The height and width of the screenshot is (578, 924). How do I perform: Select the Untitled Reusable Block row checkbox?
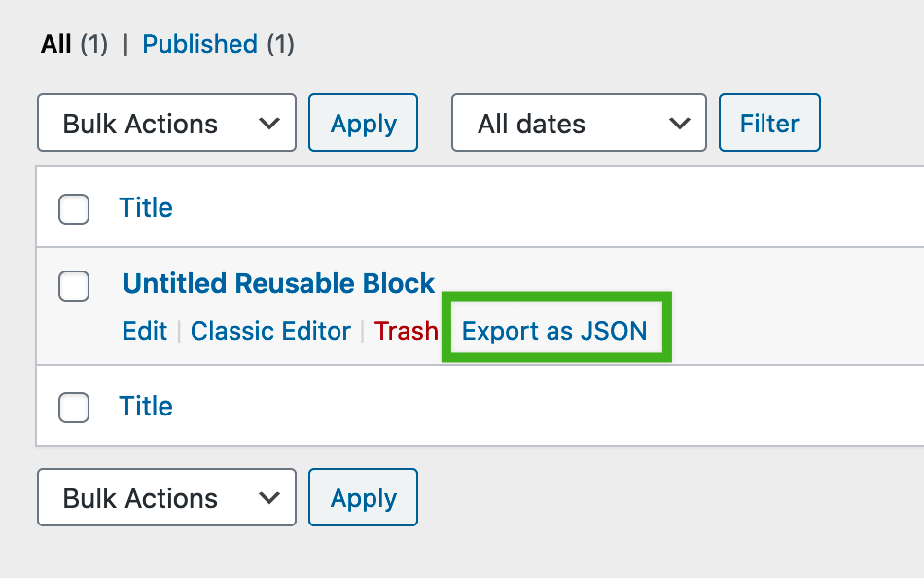click(74, 286)
